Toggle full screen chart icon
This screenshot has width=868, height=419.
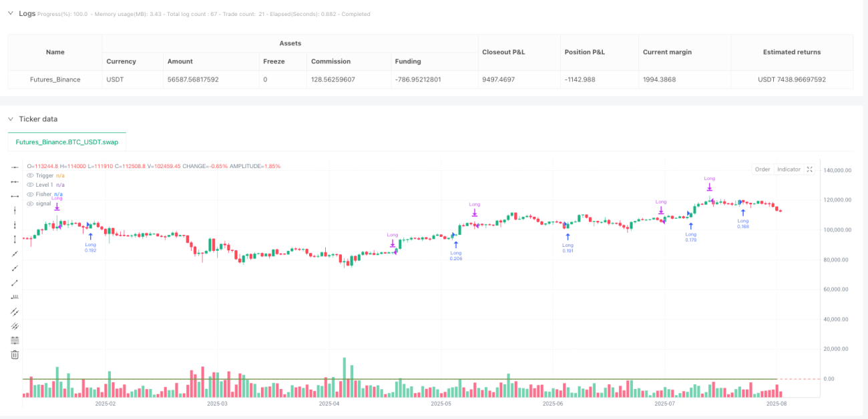coord(810,169)
